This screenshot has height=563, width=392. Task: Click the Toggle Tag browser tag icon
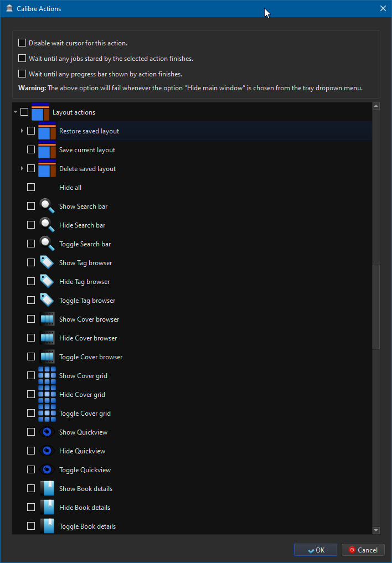pyautogui.click(x=47, y=300)
